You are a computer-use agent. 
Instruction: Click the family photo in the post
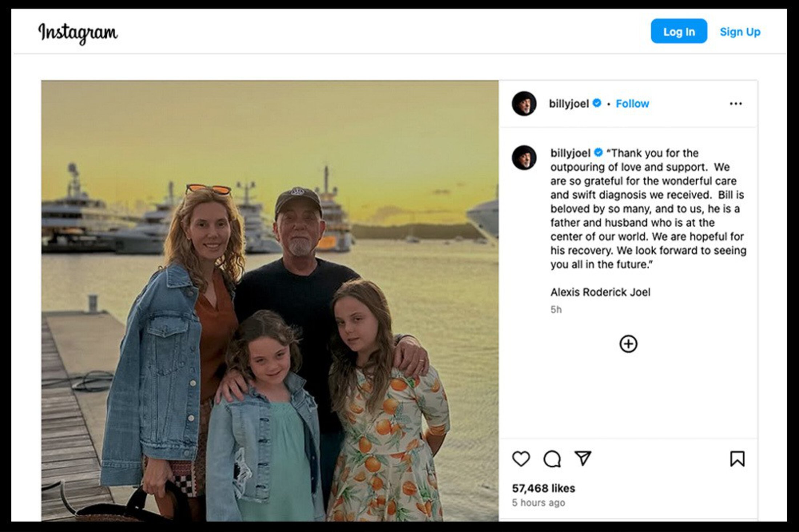click(270, 301)
